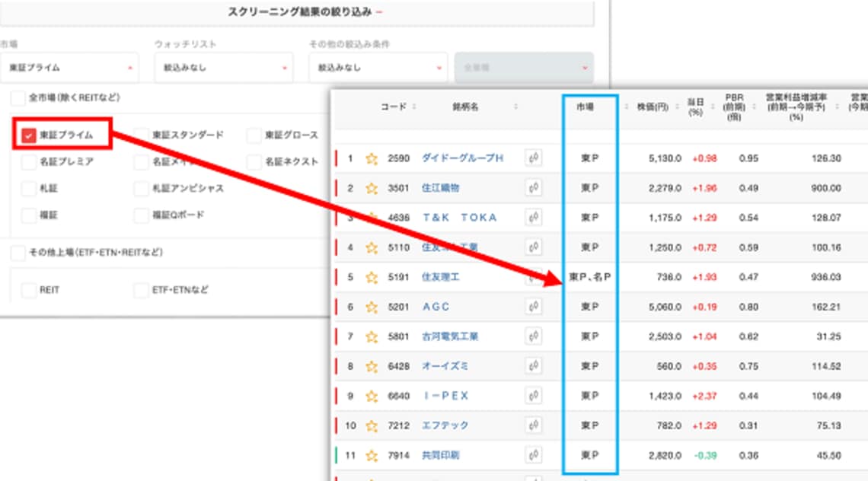This screenshot has width=868, height=481.
Task: Open I-PEX stock link
Action: tap(445, 396)
